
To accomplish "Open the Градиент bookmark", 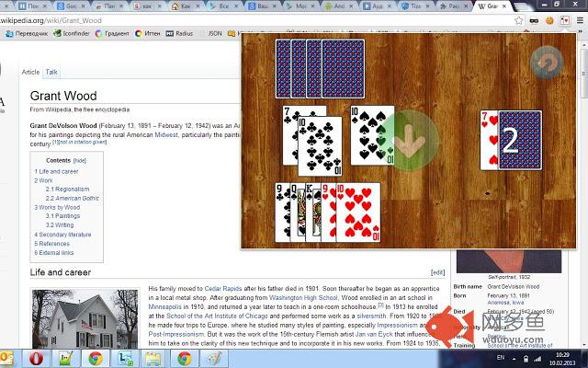I will [112, 33].
